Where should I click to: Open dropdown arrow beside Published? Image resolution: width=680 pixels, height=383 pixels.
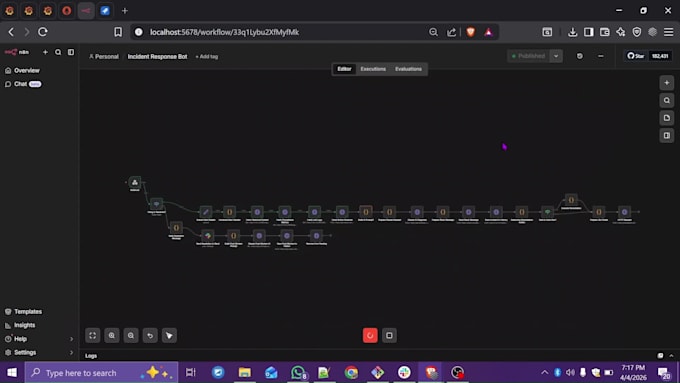(556, 56)
